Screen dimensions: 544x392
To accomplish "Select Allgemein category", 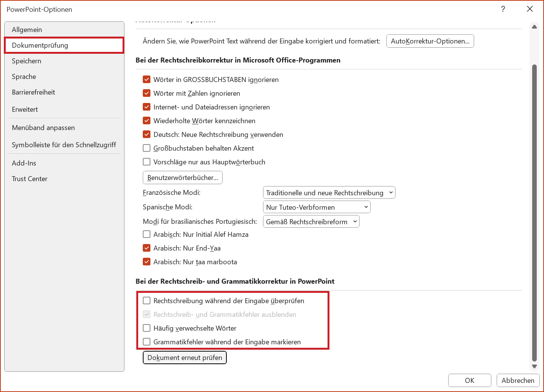I will (x=64, y=30).
